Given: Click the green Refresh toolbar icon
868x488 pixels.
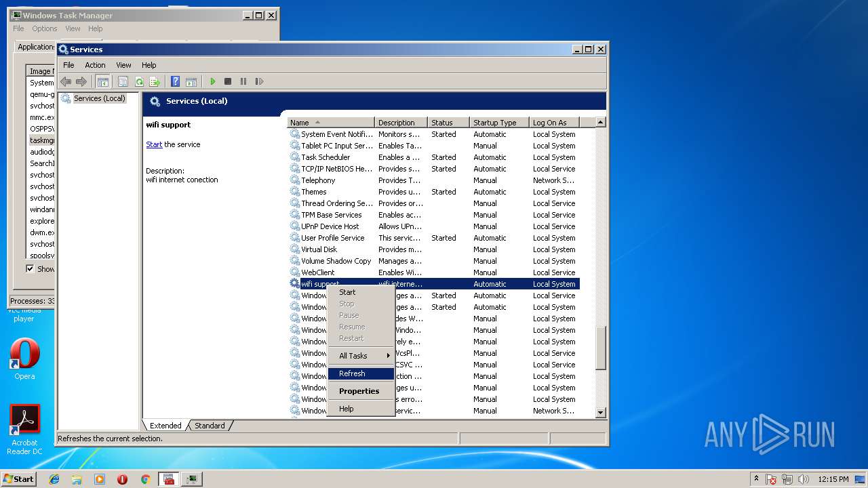Looking at the screenshot, I should (x=139, y=81).
